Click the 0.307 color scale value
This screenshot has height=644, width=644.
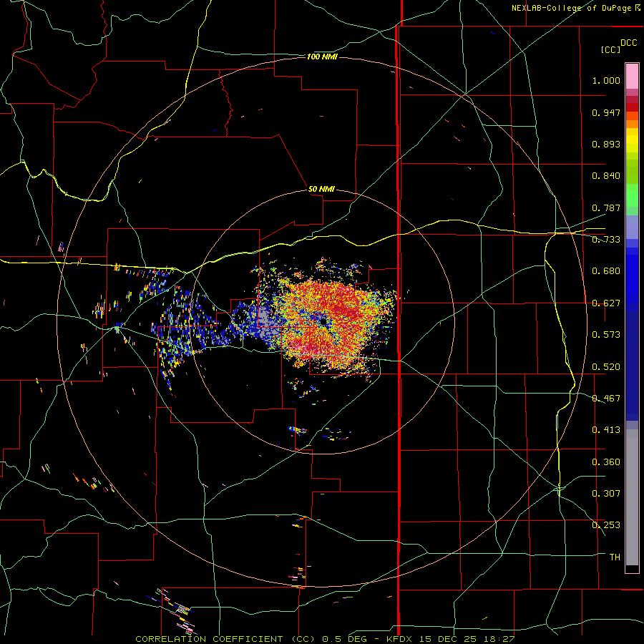(x=606, y=494)
